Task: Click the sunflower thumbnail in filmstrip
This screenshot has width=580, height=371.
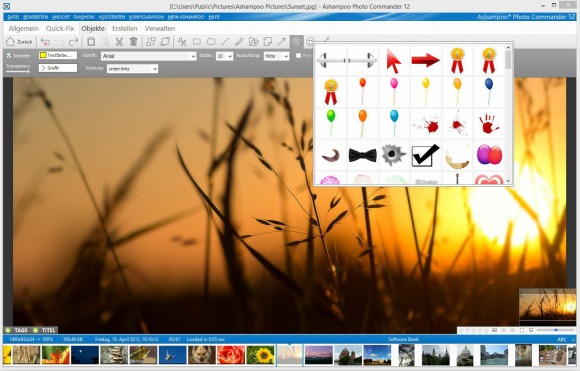Action: [x=261, y=355]
